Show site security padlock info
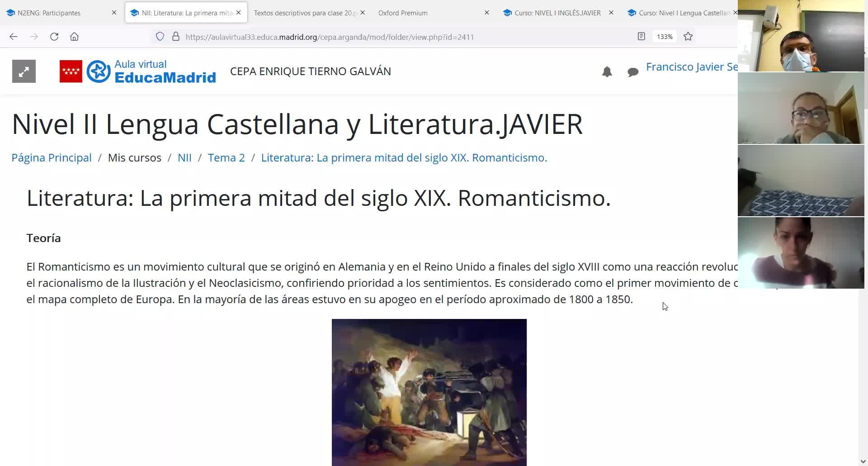Viewport: 868px width, 466px height. pos(176,37)
